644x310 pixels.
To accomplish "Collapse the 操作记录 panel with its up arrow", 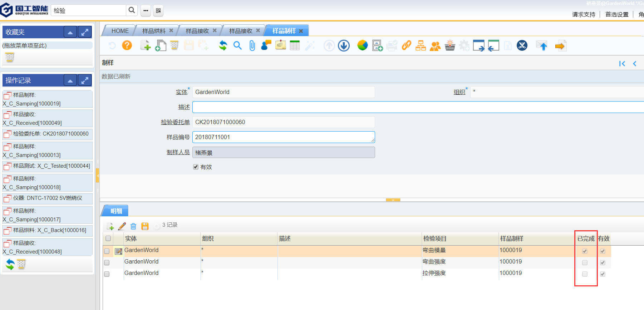I will [70, 80].
